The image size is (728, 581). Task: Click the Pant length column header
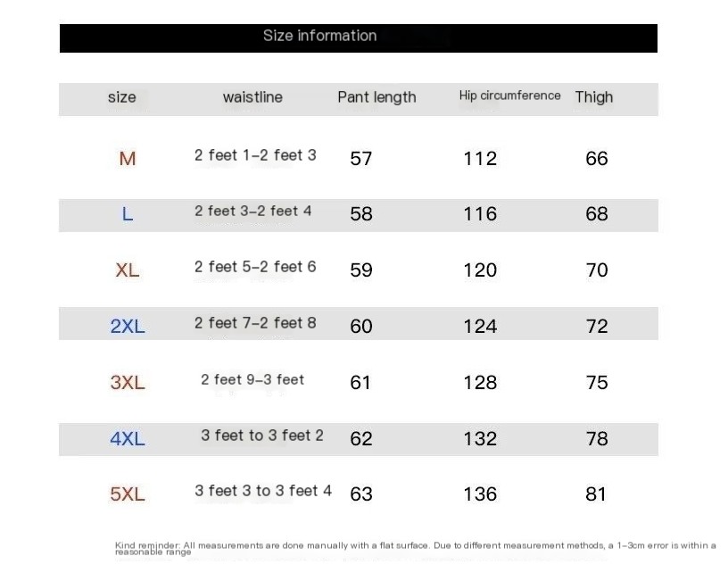point(376,97)
